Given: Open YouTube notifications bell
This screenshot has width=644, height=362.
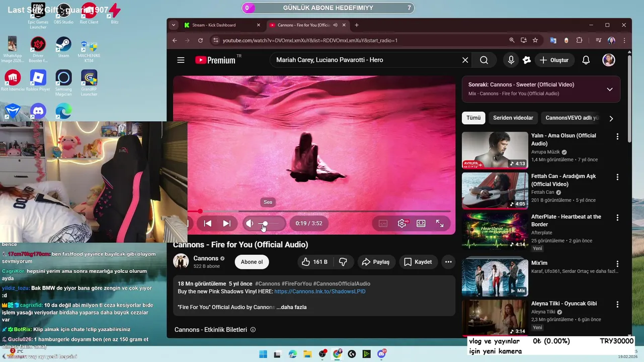Looking at the screenshot, I should pyautogui.click(x=586, y=60).
